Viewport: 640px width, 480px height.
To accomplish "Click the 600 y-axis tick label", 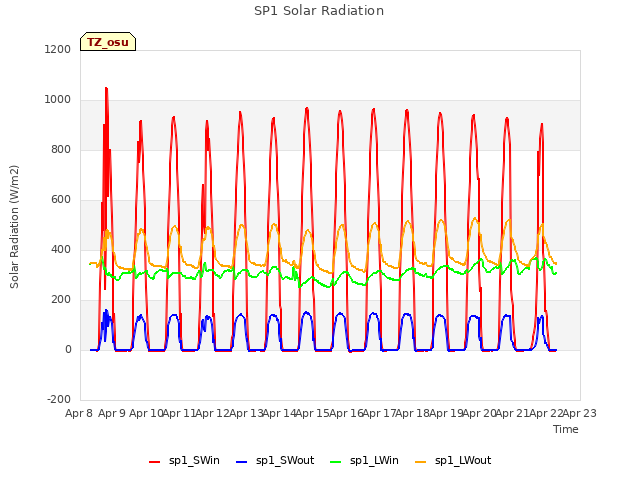I will [x=61, y=200].
